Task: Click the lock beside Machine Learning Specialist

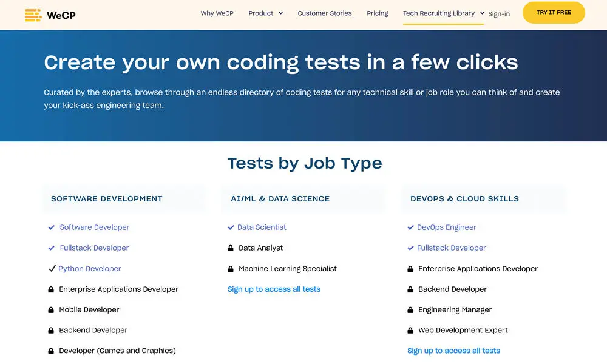Action: pos(230,269)
